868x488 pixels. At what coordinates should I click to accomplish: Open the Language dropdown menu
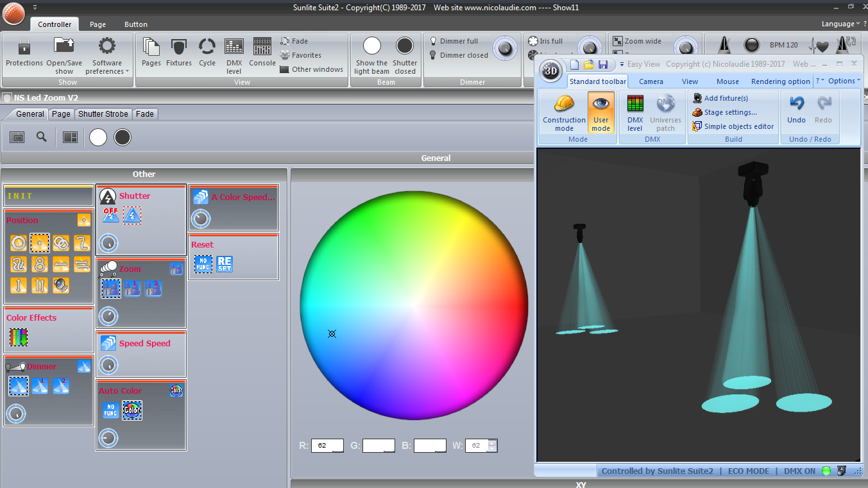point(840,24)
